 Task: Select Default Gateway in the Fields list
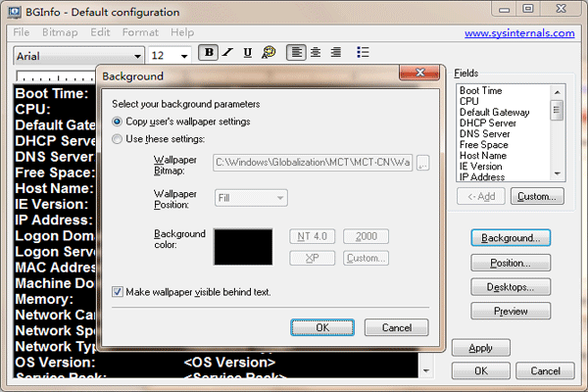tap(494, 112)
